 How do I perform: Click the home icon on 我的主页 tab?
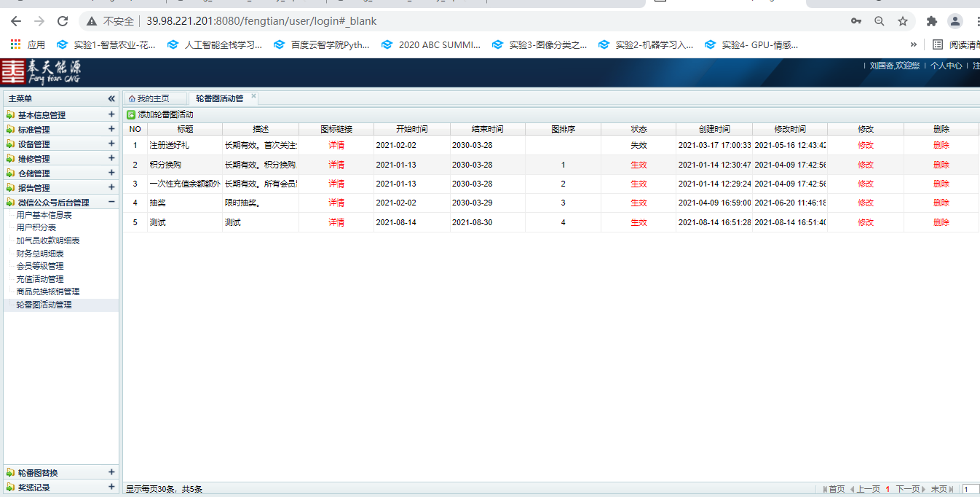coord(132,98)
